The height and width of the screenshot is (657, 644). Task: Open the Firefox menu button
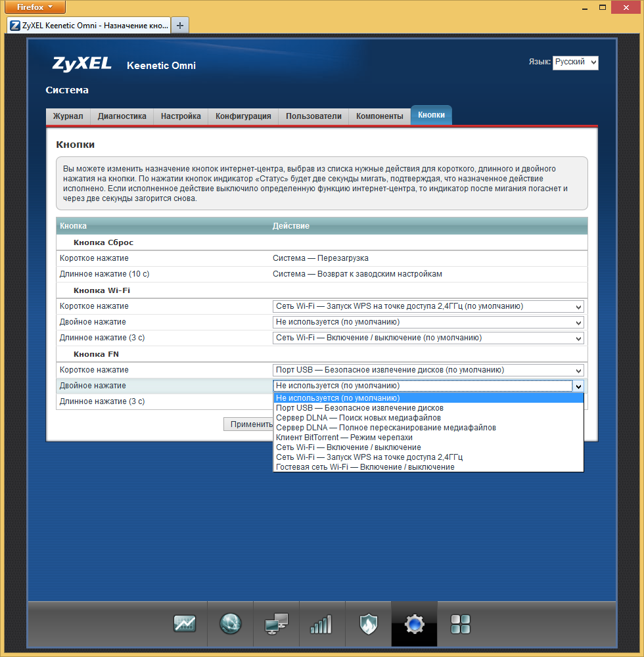(x=35, y=7)
